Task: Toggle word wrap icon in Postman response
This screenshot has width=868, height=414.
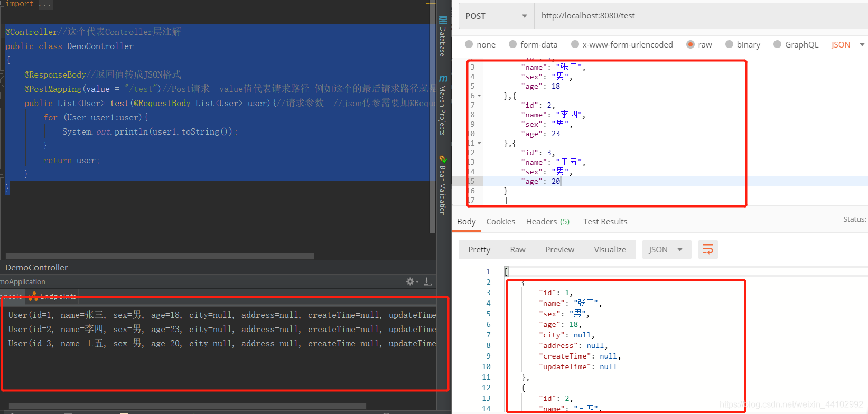Action: click(708, 249)
